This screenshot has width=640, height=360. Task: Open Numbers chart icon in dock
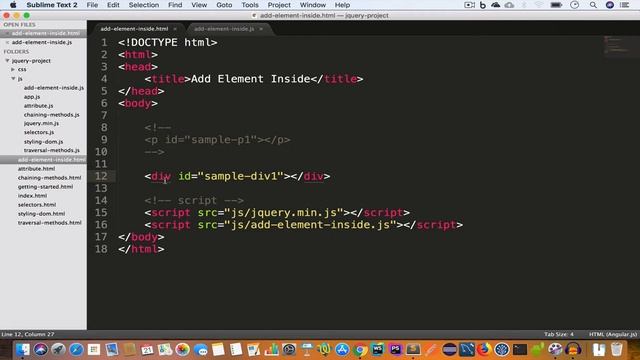[x=271, y=350]
